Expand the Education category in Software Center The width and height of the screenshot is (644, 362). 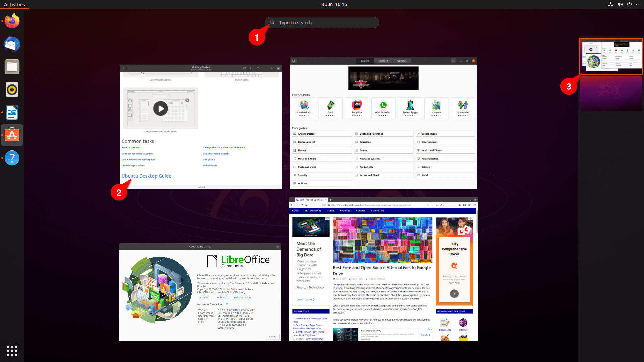(383, 142)
